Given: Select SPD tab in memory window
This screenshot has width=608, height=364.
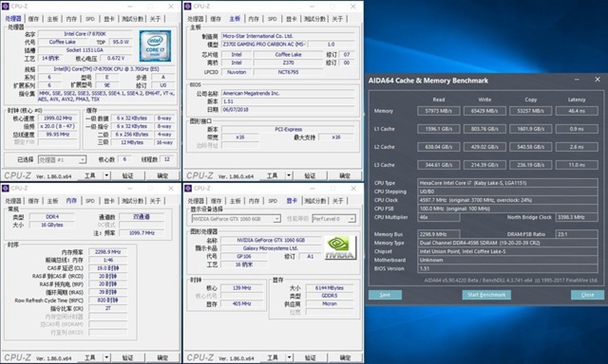Looking at the screenshot, I should 90,201.
